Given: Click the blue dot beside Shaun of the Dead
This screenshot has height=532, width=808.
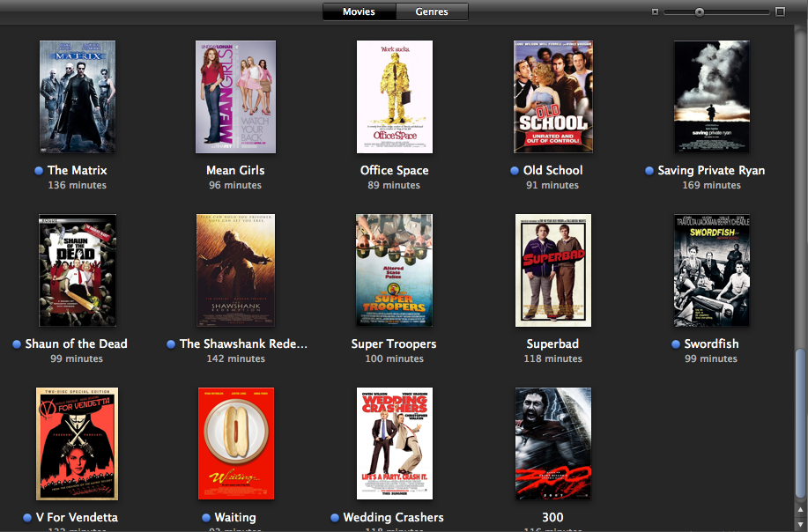Looking at the screenshot, I should click(17, 344).
